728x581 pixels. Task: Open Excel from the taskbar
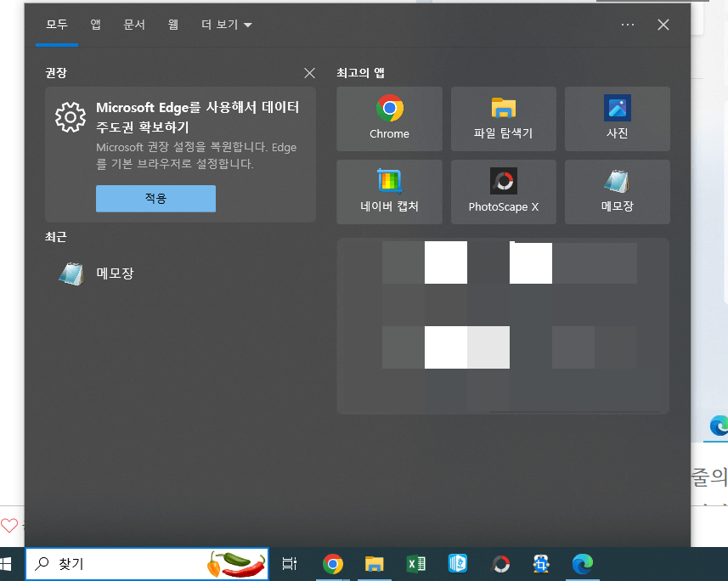point(416,564)
